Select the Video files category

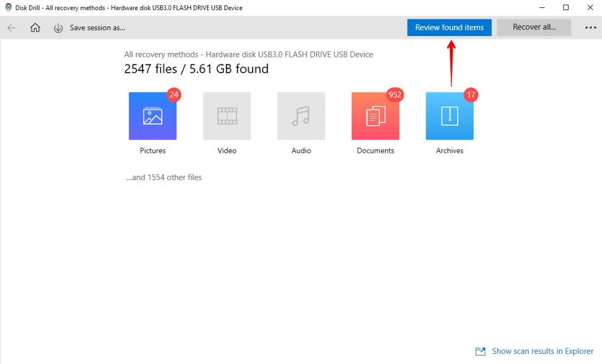227,116
